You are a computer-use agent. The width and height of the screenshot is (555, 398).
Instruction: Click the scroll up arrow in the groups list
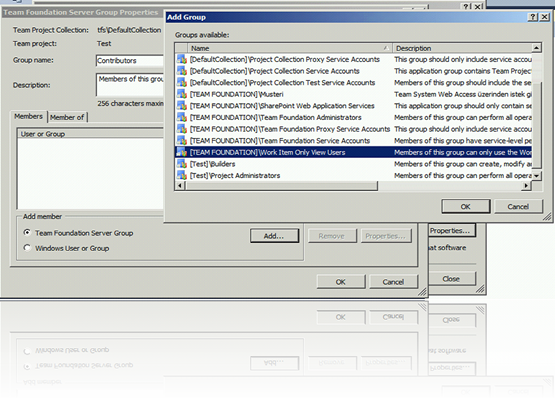pos(537,48)
